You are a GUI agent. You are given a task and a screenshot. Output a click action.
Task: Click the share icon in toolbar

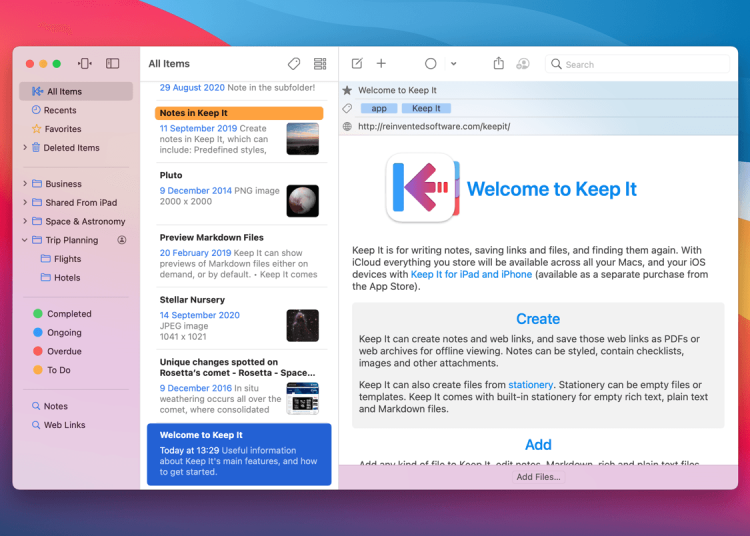click(x=499, y=64)
